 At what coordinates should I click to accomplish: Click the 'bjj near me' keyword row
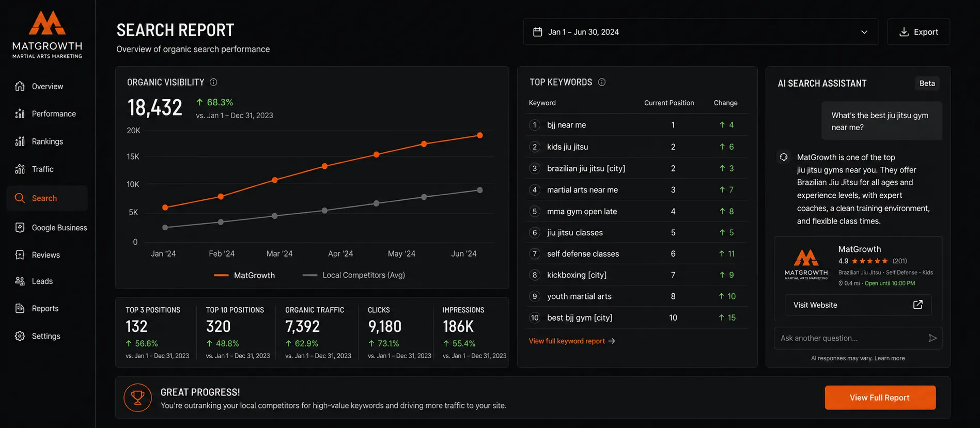pyautogui.click(x=637, y=125)
